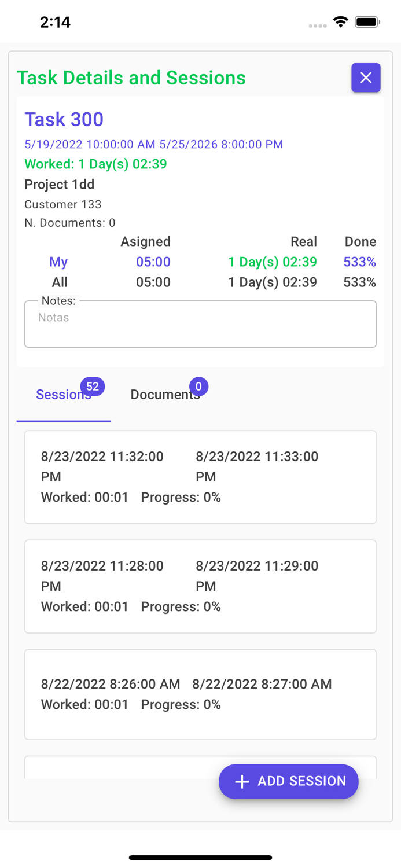Click the plus icon on Add Session button
The height and width of the screenshot is (868, 401).
[241, 781]
